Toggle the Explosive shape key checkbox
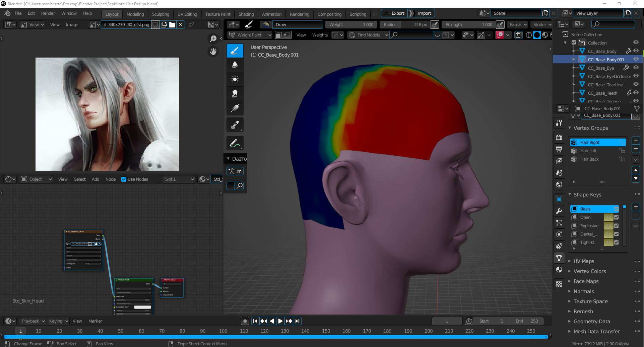Image resolution: width=644 pixels, height=347 pixels. tap(616, 226)
